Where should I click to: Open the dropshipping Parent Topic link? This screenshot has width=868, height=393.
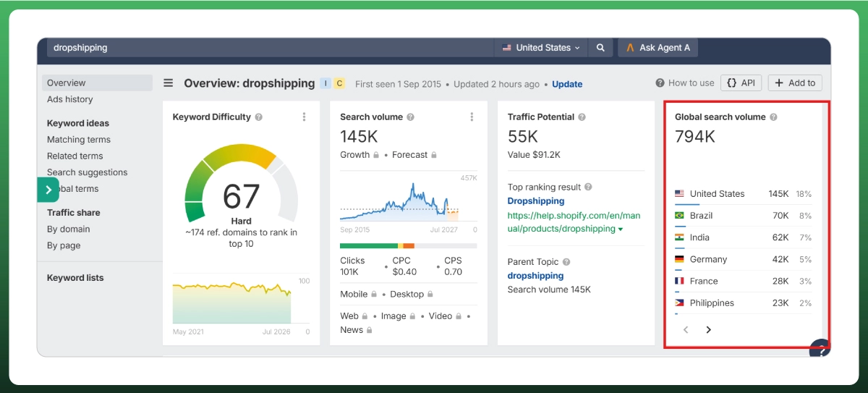tap(536, 276)
